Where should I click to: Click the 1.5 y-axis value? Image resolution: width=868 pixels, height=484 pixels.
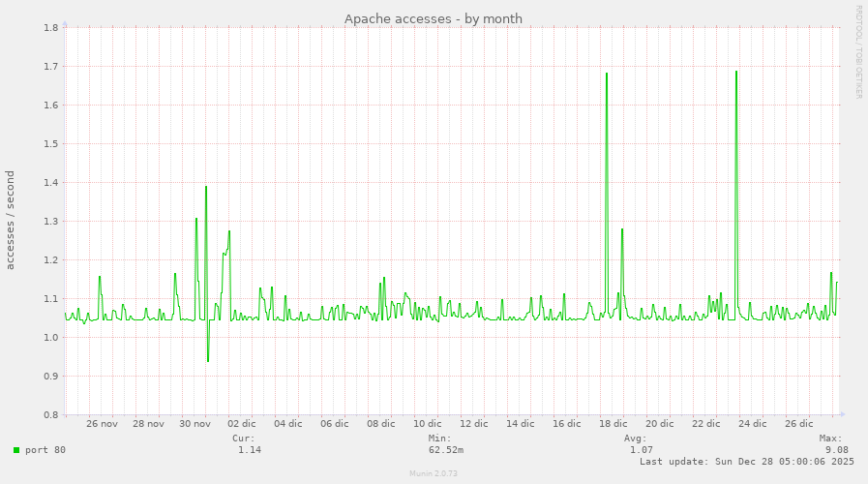51,144
